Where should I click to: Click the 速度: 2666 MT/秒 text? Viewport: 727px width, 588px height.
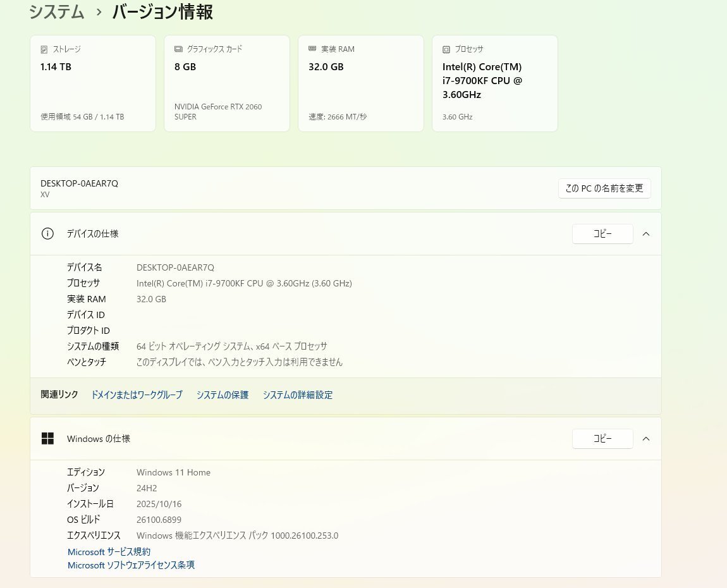[x=338, y=117]
